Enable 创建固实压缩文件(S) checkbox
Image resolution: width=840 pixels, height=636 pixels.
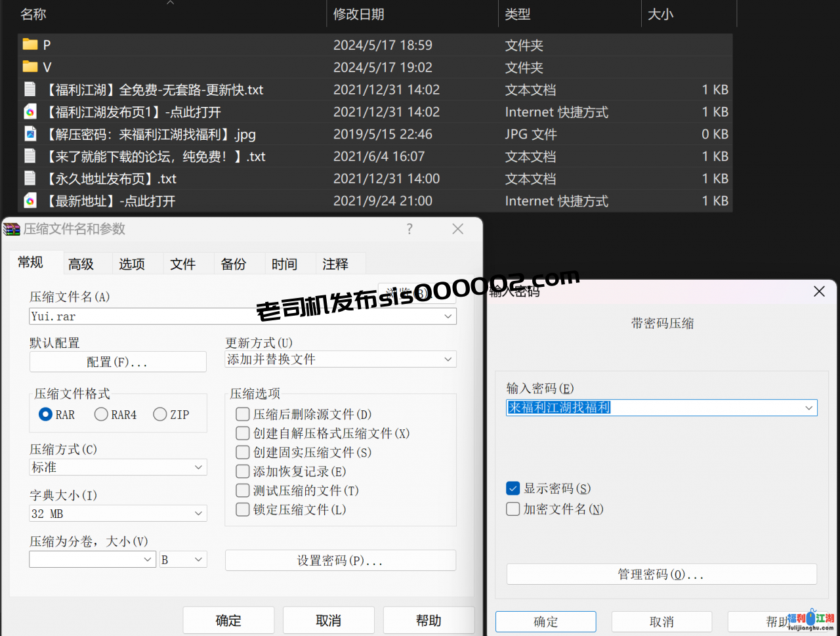coord(243,452)
